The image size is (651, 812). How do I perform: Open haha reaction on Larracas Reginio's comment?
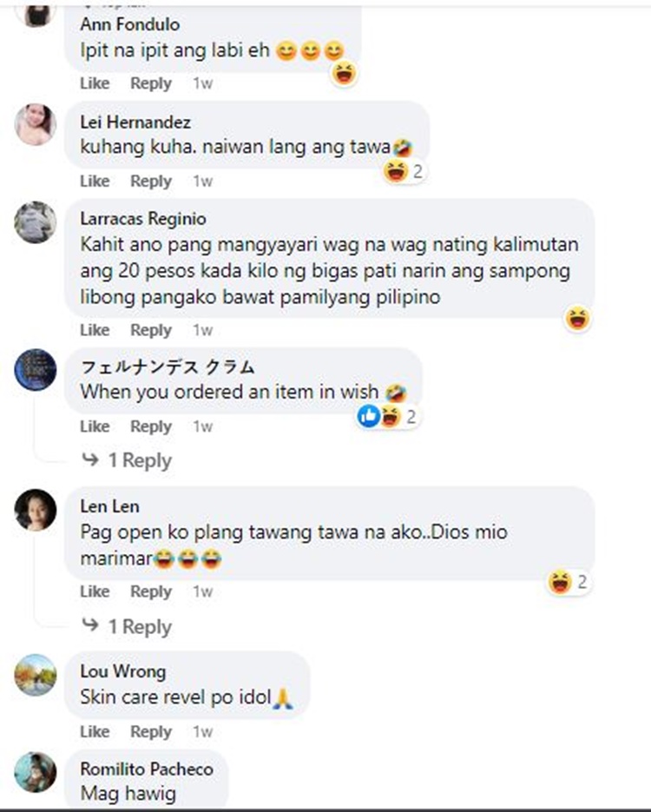pyautogui.click(x=577, y=318)
